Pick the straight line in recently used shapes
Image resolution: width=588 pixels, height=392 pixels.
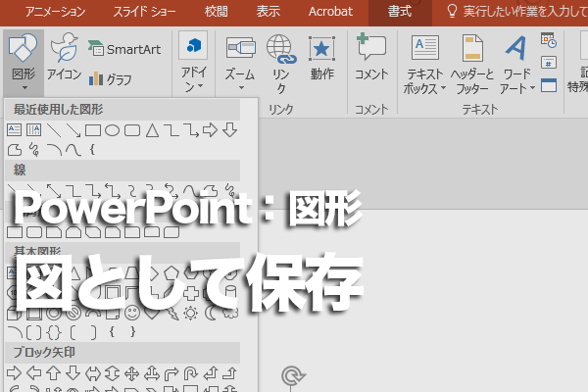[x=54, y=130]
